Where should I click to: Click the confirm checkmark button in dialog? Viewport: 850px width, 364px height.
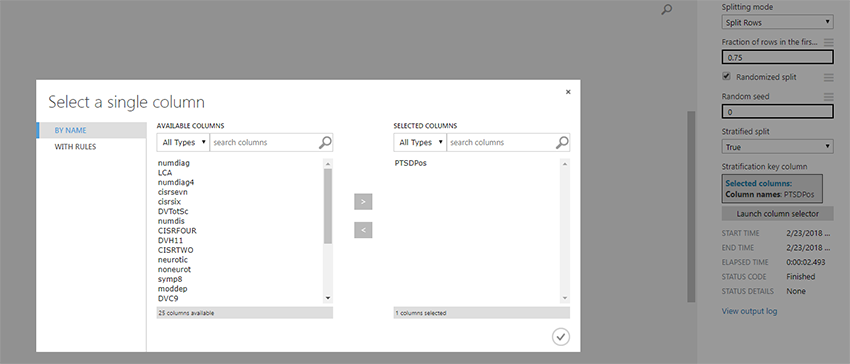click(x=561, y=337)
